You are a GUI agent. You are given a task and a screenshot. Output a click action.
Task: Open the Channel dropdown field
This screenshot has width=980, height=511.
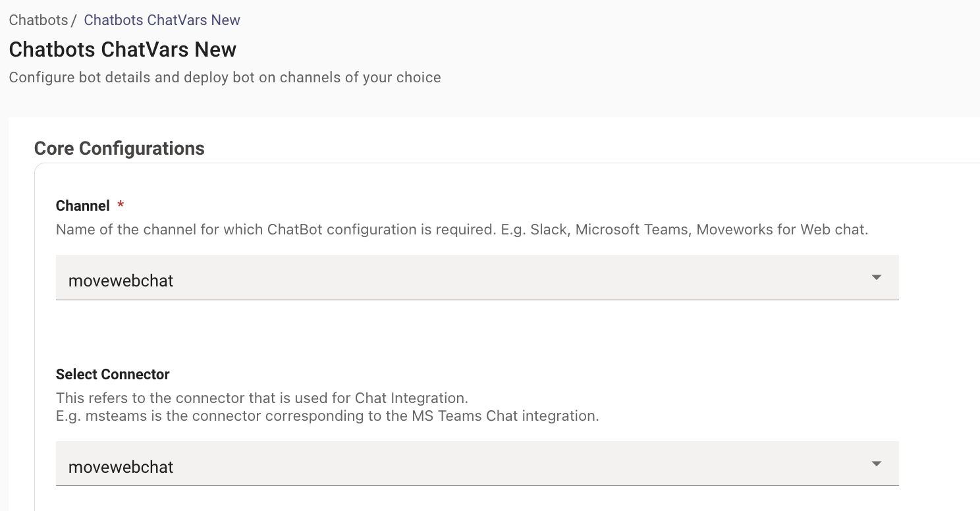tap(477, 278)
